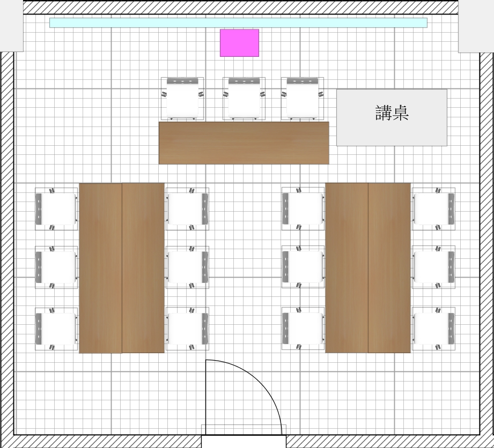
Task: Click the leftmost chair in the top row
Action: tap(182, 99)
